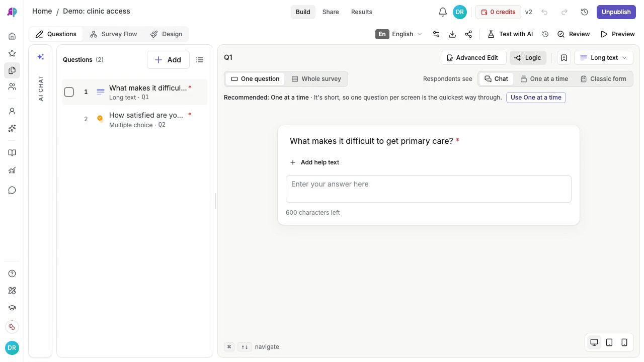The height and width of the screenshot is (362, 644).
Task: Click Use One at a time button
Action: point(536,98)
